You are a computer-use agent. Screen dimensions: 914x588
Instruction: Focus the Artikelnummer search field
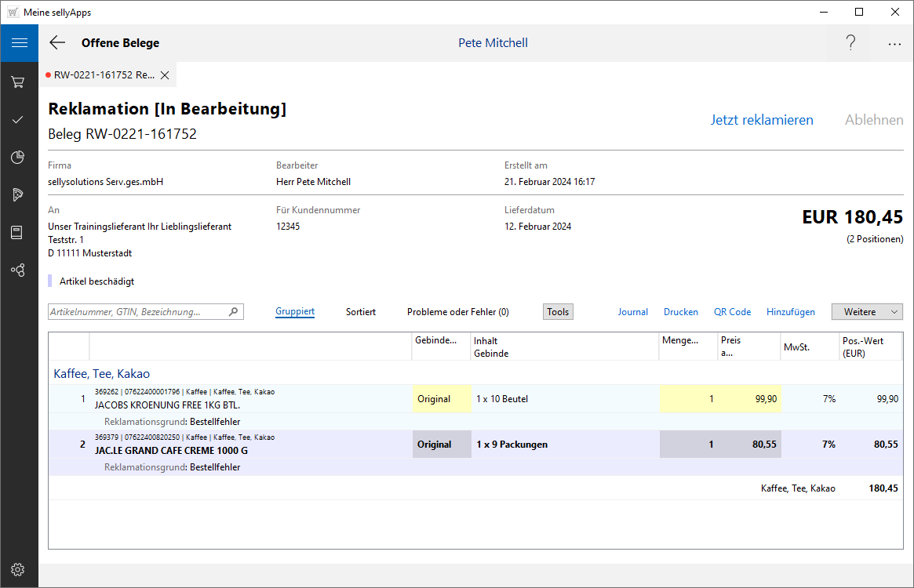pyautogui.click(x=138, y=312)
